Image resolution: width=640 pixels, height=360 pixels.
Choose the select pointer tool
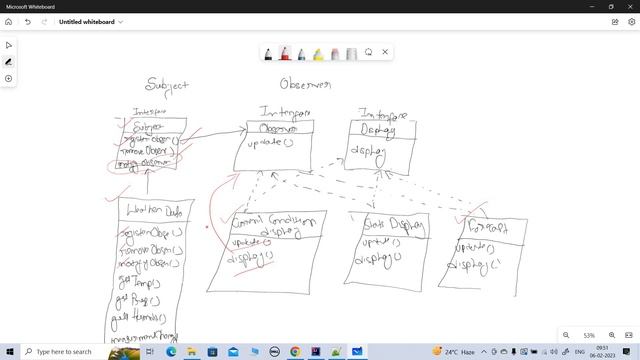coord(9,45)
